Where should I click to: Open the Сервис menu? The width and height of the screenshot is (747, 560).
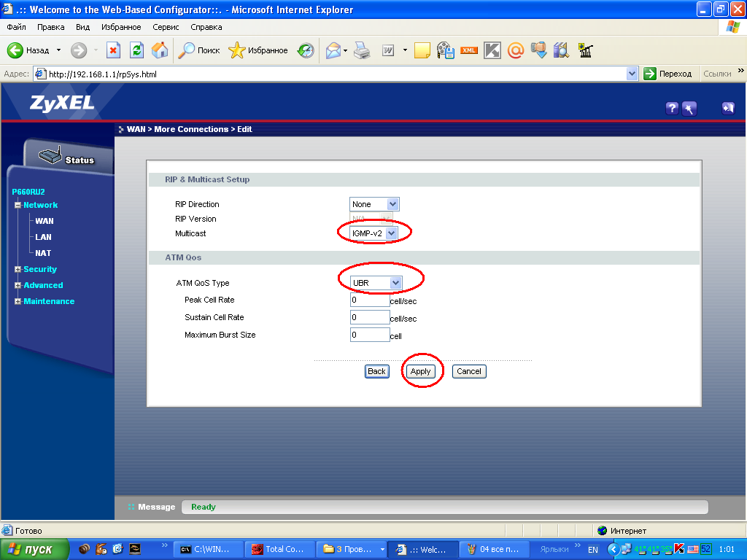click(x=166, y=27)
